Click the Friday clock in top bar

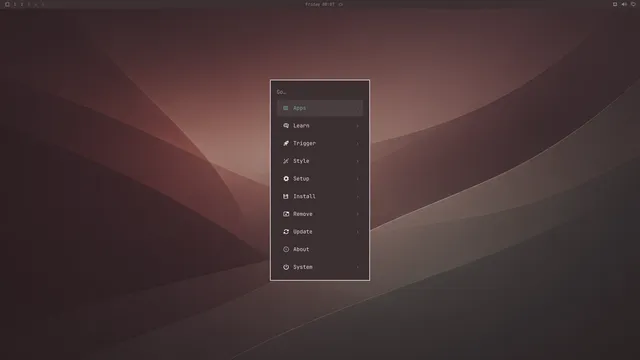pos(320,4)
